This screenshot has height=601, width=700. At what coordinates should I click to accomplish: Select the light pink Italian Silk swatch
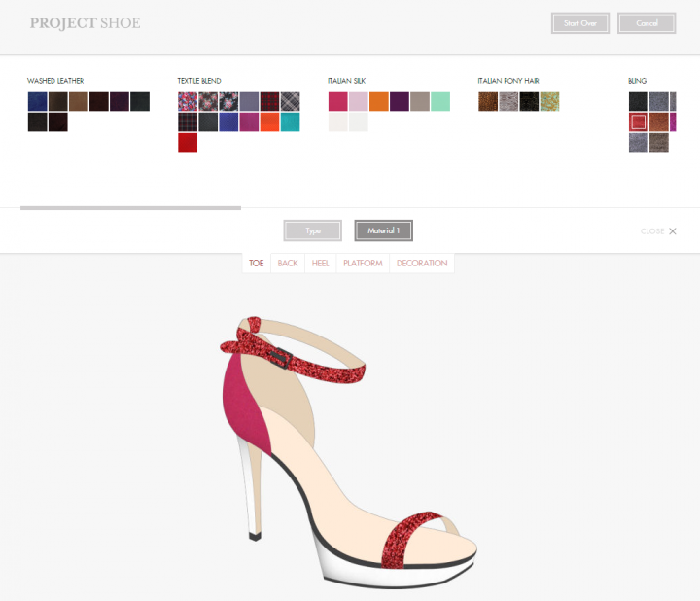point(359,102)
